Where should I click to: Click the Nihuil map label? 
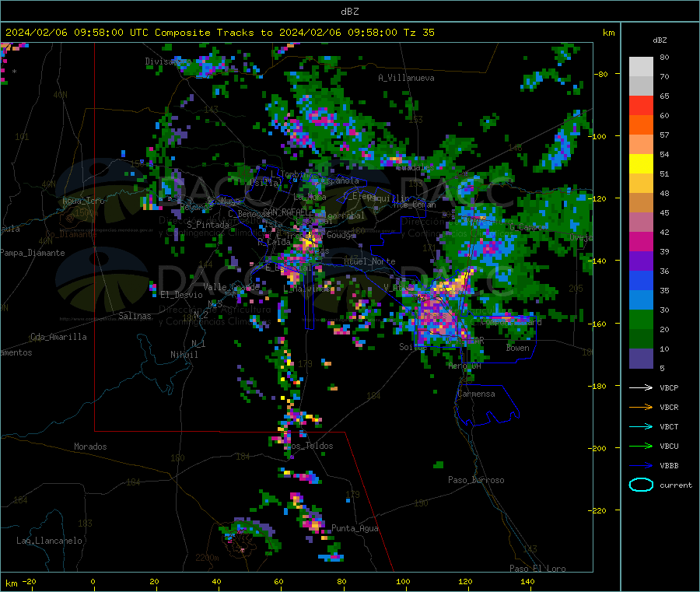click(184, 355)
